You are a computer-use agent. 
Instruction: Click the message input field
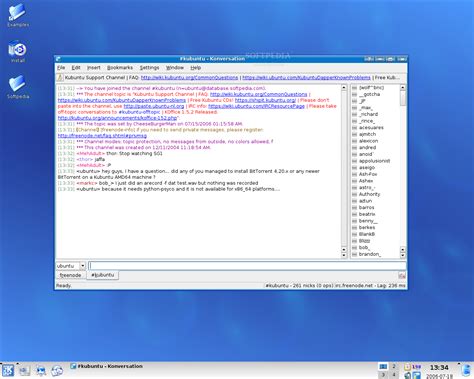(x=247, y=266)
